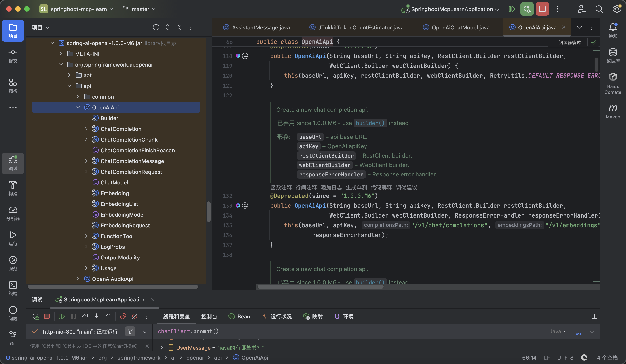Screen dimensions: 626x364
Task: Open SpringbootMcpLearnApplication run configuration dropdown
Action: click(450, 9)
